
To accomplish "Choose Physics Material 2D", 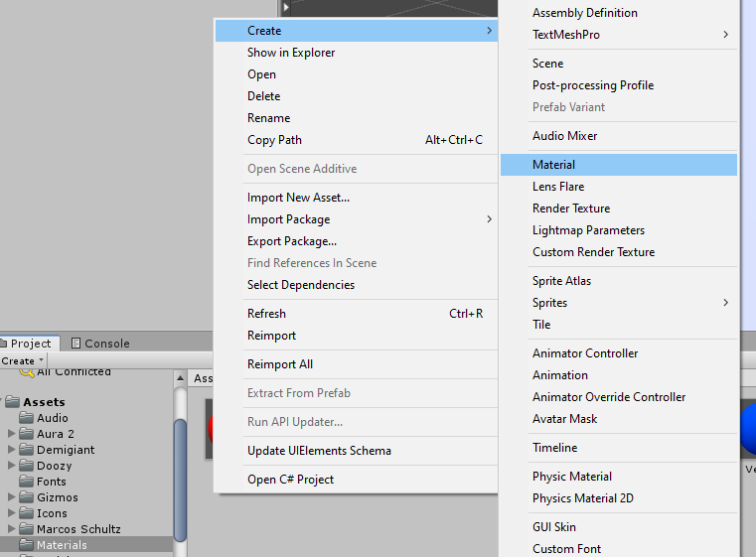I will pos(619,498).
